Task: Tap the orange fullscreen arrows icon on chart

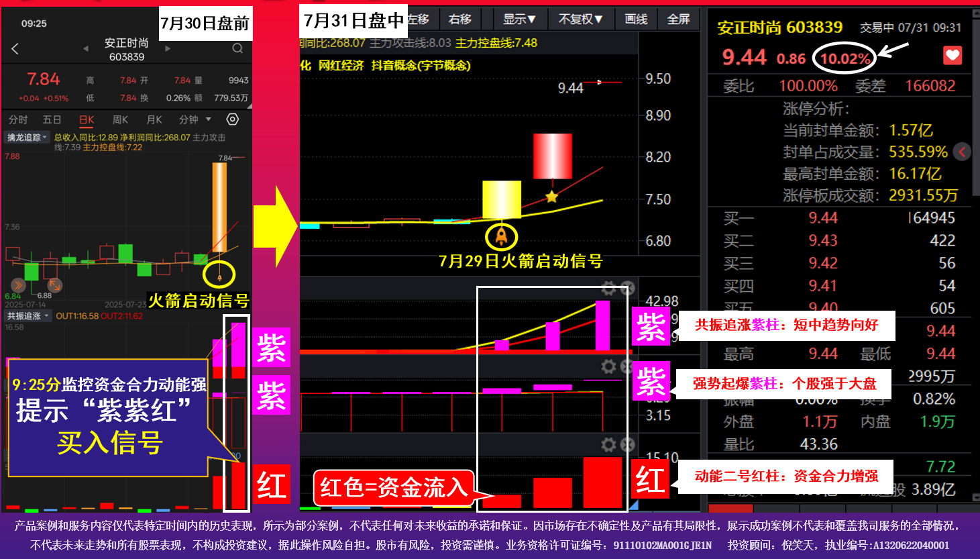Action: [55, 285]
